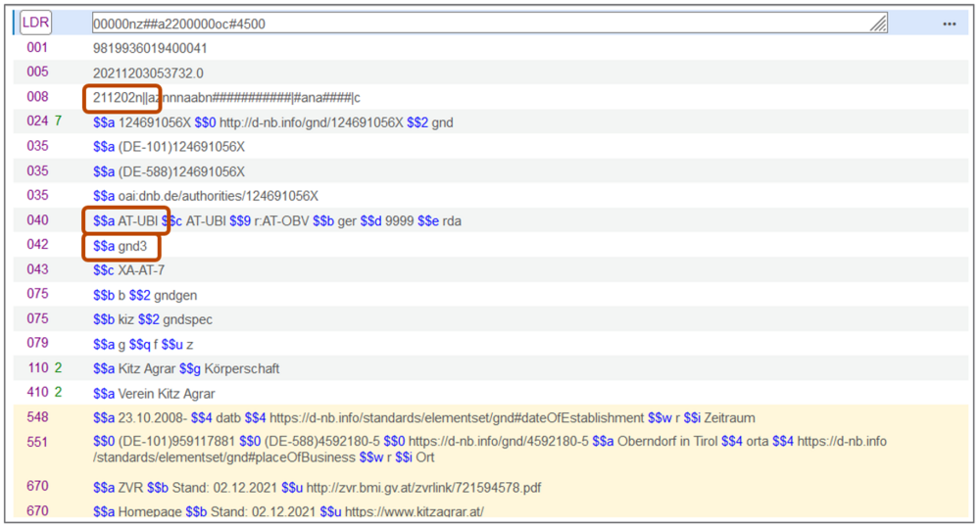
Task: Grab the textarea resize handle in LDR field
Action: coord(878,24)
